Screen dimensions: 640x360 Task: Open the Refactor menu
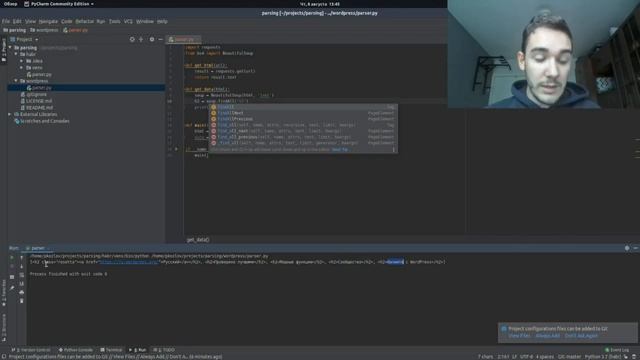tap(84, 21)
